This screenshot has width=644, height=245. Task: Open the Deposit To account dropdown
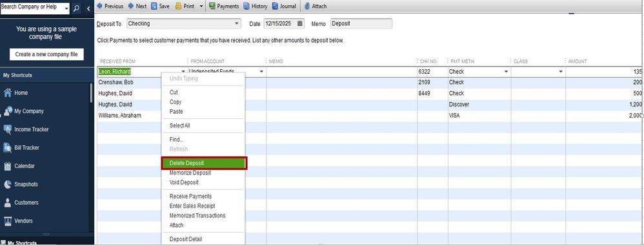click(x=237, y=23)
